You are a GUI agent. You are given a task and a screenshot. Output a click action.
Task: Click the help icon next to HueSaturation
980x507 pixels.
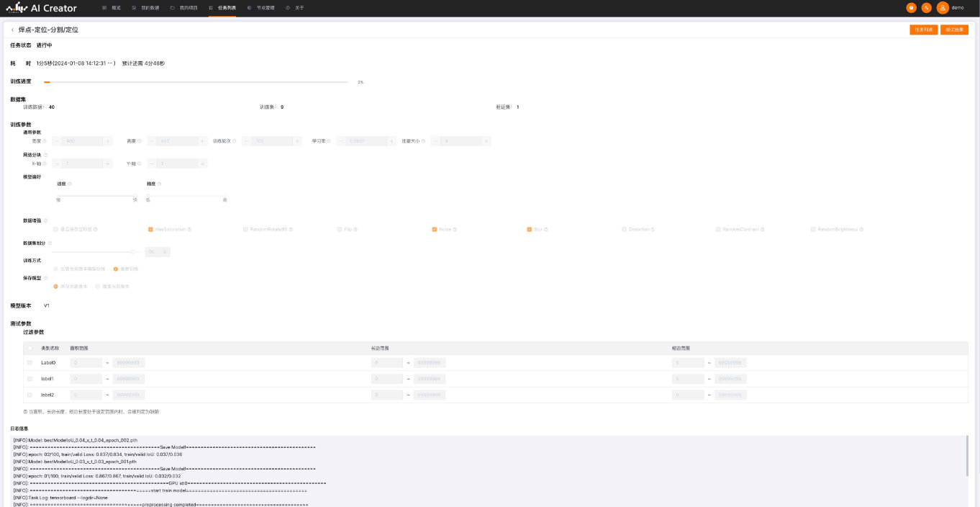point(189,229)
